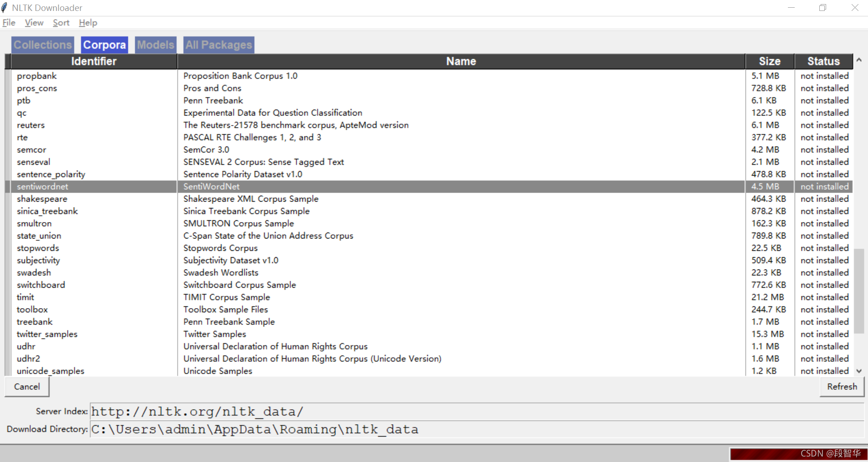The width and height of the screenshot is (868, 462).
Task: Close the NLTK Downloader window
Action: click(854, 8)
